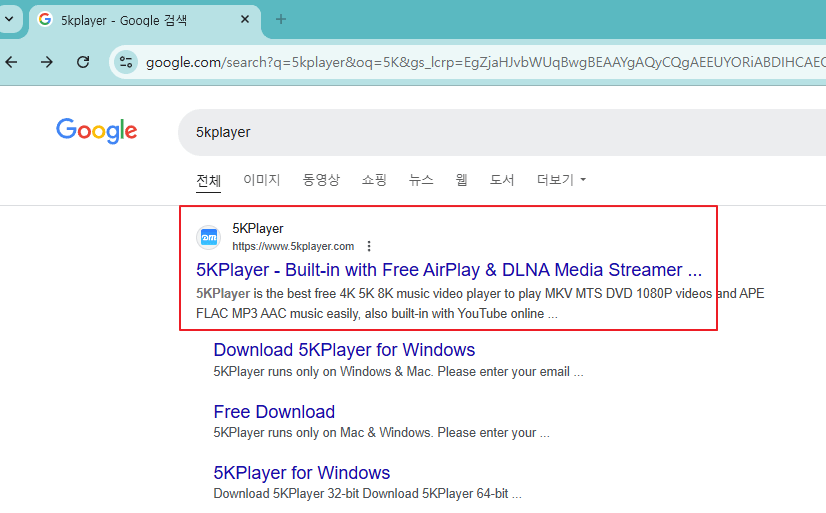
Task: Switch to the 이미지 tab
Action: 261,180
